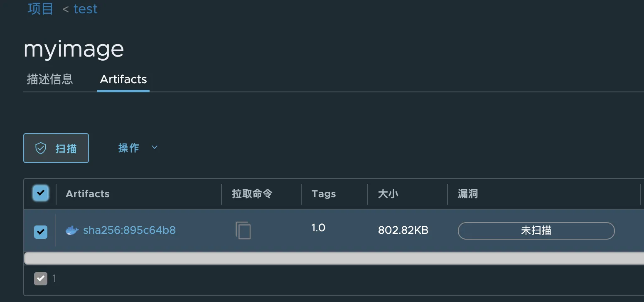Navigate to the test project breadcrumb

[x=86, y=9]
